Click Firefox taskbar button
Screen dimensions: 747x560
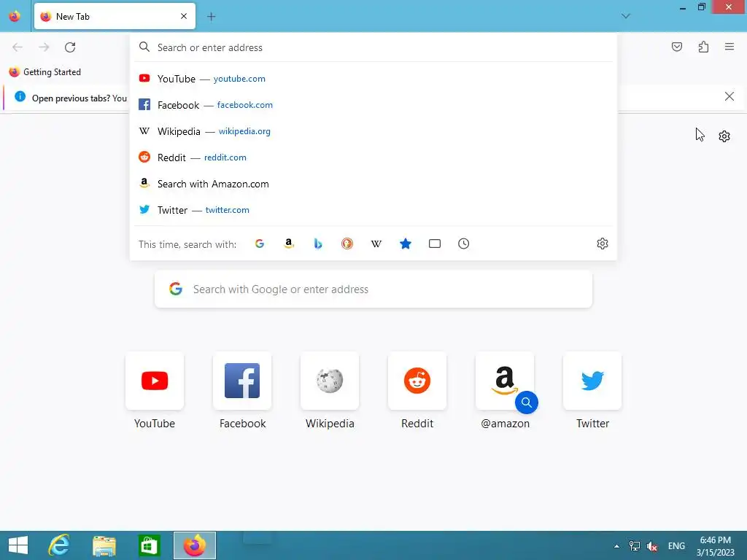point(194,545)
